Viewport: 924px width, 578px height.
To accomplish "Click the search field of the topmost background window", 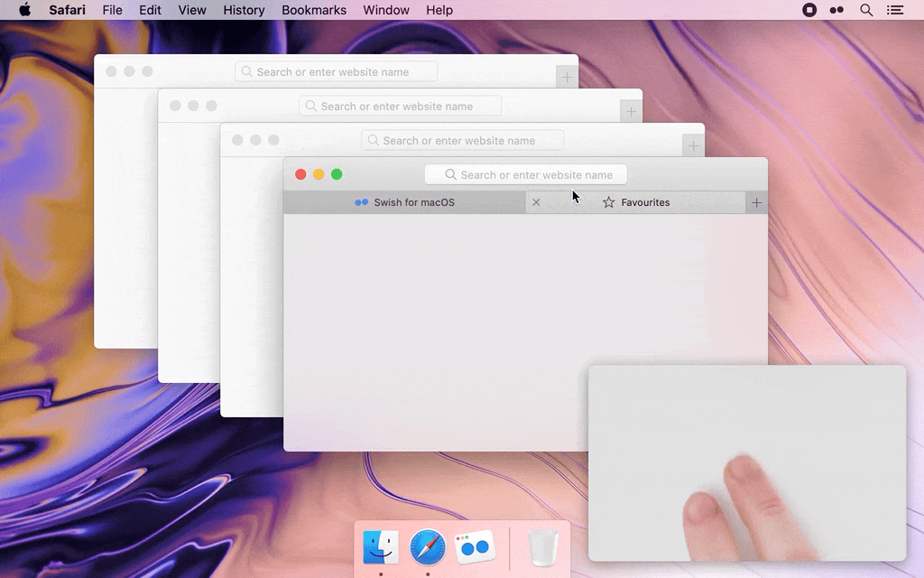I will point(461,140).
